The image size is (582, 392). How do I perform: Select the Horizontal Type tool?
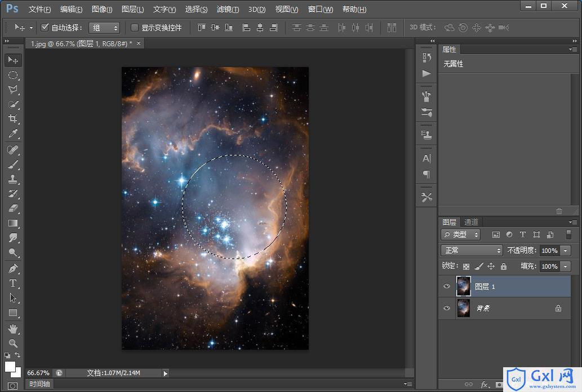13,283
